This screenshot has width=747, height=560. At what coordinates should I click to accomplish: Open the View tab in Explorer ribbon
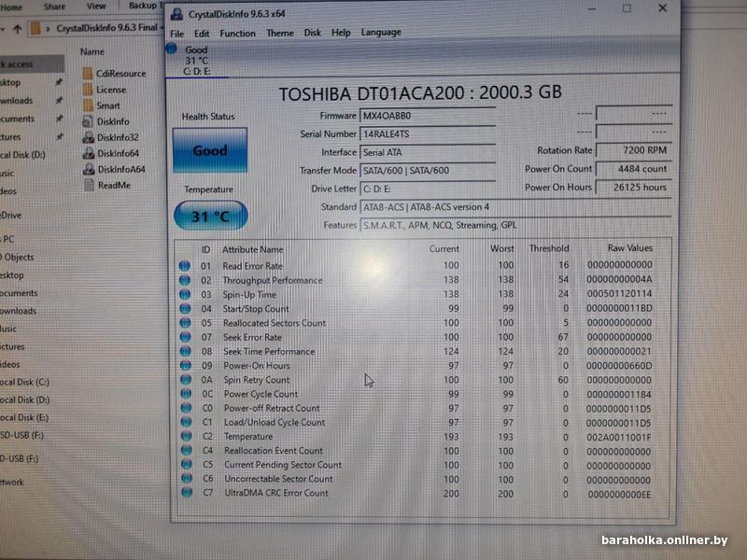pos(96,7)
